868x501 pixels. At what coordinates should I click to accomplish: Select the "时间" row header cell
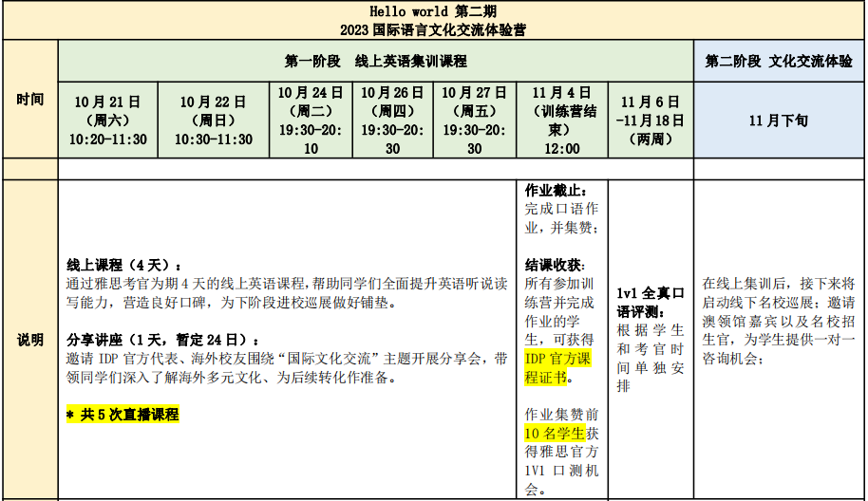click(x=29, y=99)
